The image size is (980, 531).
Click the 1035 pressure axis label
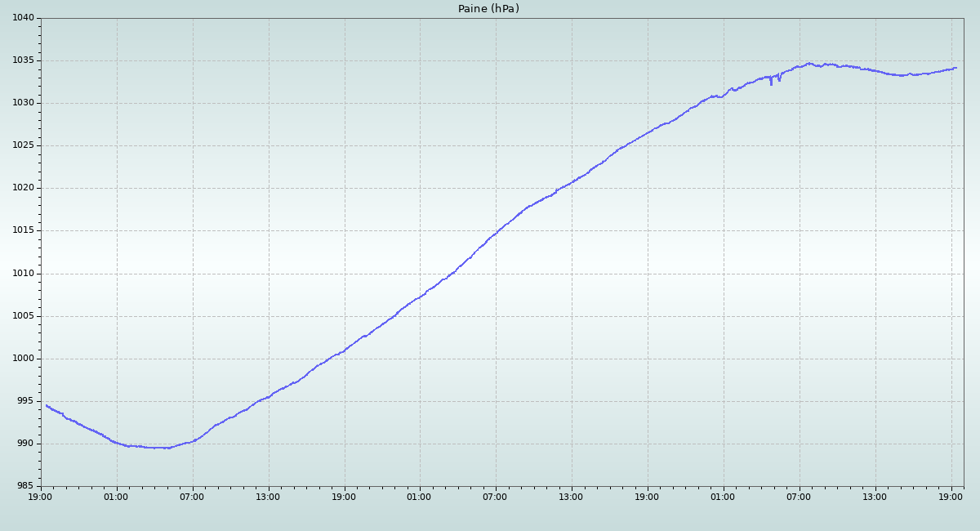tap(23, 60)
